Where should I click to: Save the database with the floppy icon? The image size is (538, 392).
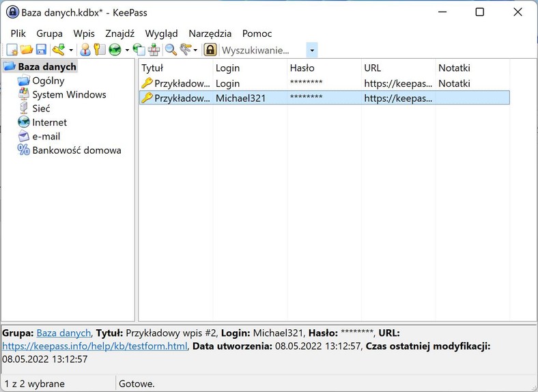(41, 50)
